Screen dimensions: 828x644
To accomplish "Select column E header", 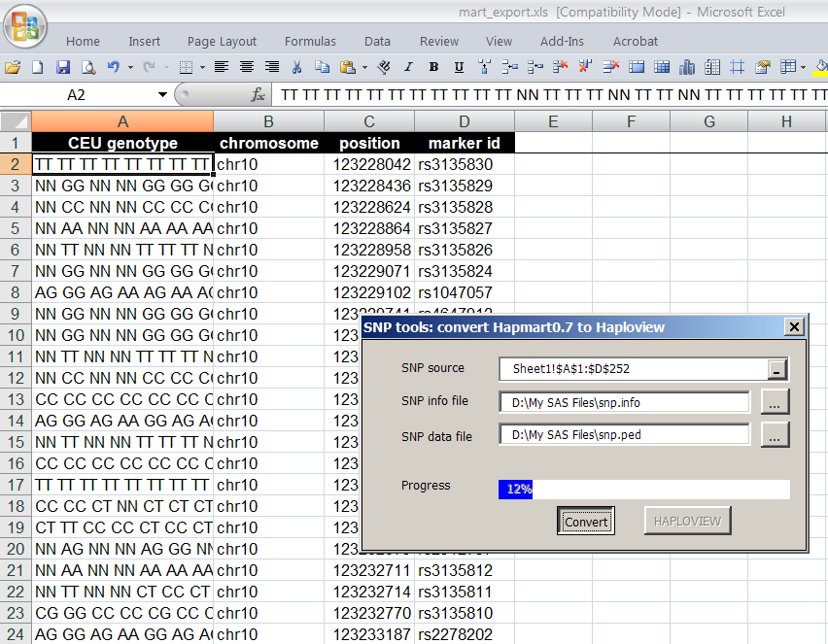I will point(553,122).
